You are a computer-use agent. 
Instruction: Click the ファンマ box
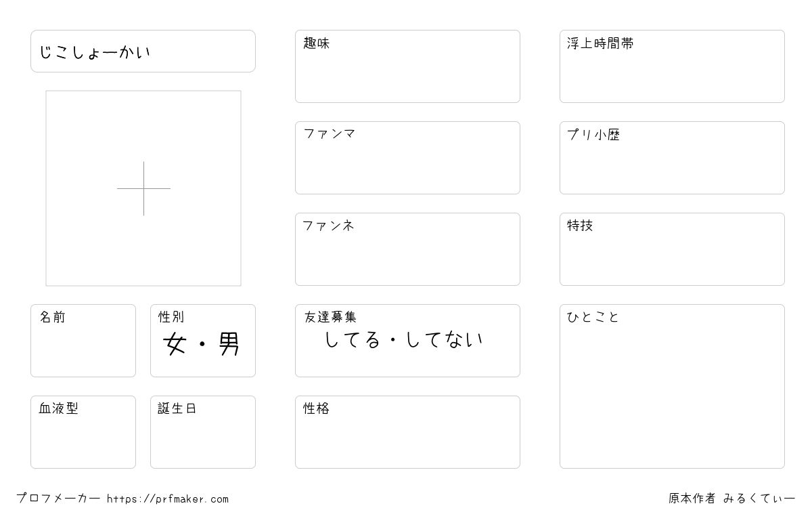pyautogui.click(x=407, y=158)
